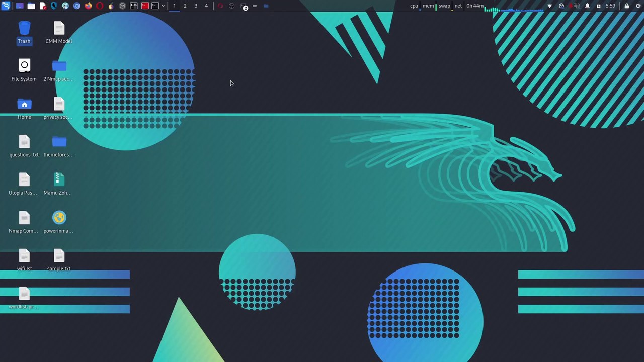Viewport: 644px width, 362px height.
Task: Click the 0h 44m uptime text
Action: point(475,6)
